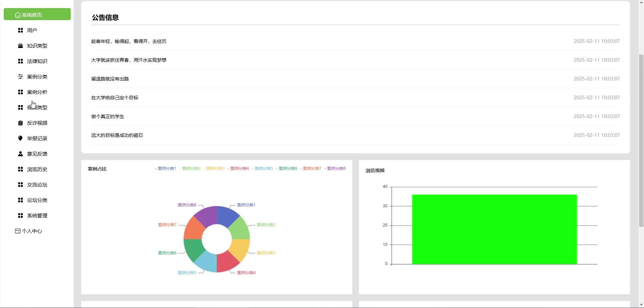Click the card icon beside 个人中心
This screenshot has width=644, height=308.
click(x=18, y=231)
